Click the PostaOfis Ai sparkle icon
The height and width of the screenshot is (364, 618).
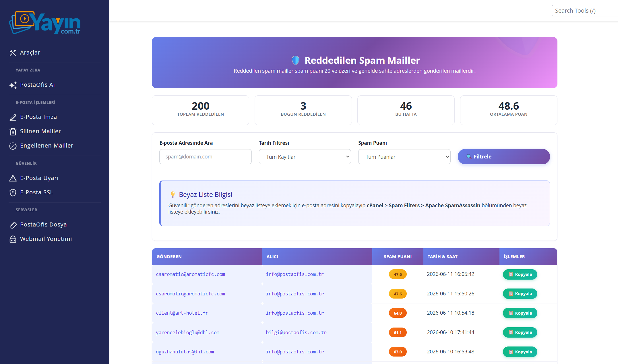[13, 85]
